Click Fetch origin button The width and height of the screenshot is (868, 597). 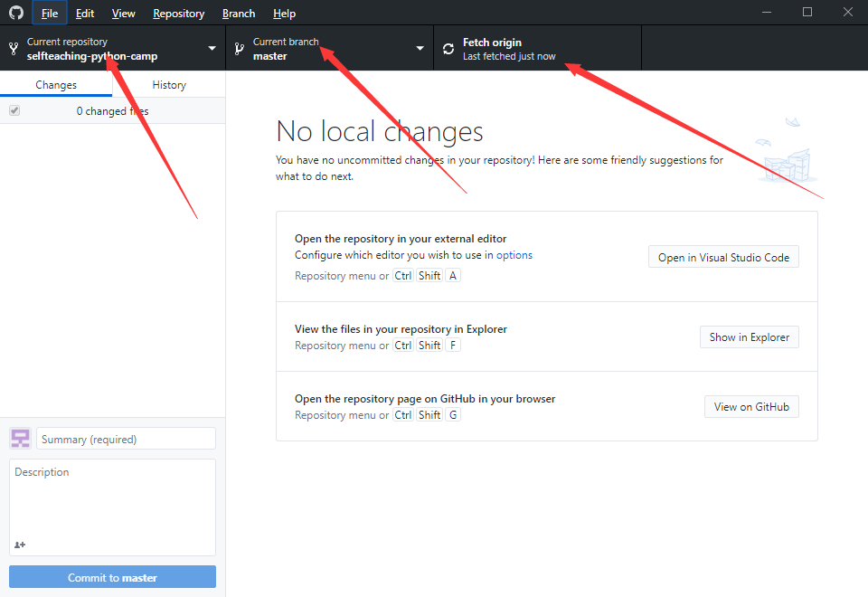click(537, 48)
